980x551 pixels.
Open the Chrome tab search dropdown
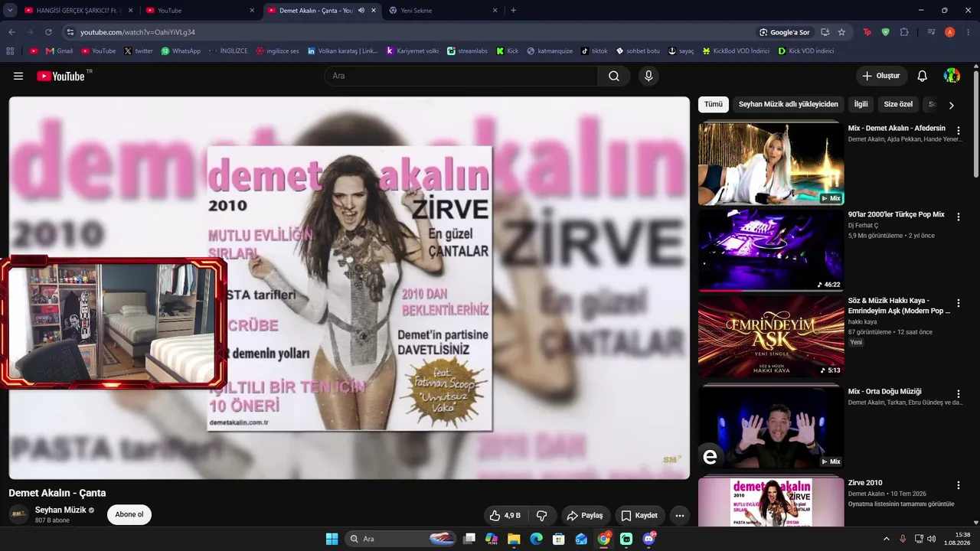tap(10, 11)
